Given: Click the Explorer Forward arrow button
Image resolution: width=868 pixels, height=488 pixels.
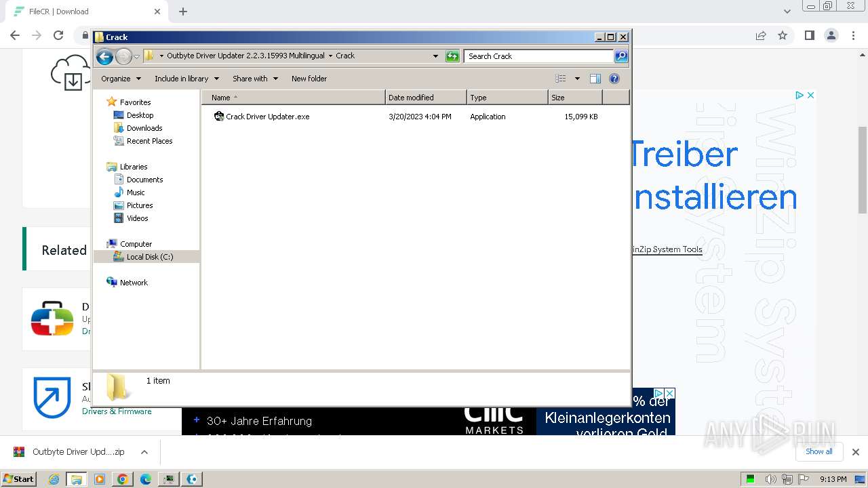Looking at the screenshot, I should (x=123, y=56).
